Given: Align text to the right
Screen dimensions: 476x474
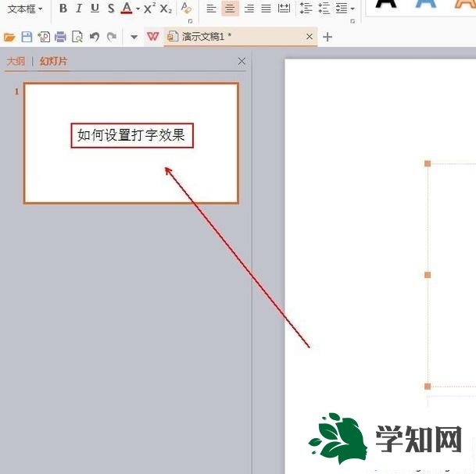Looking at the screenshot, I should [249, 8].
